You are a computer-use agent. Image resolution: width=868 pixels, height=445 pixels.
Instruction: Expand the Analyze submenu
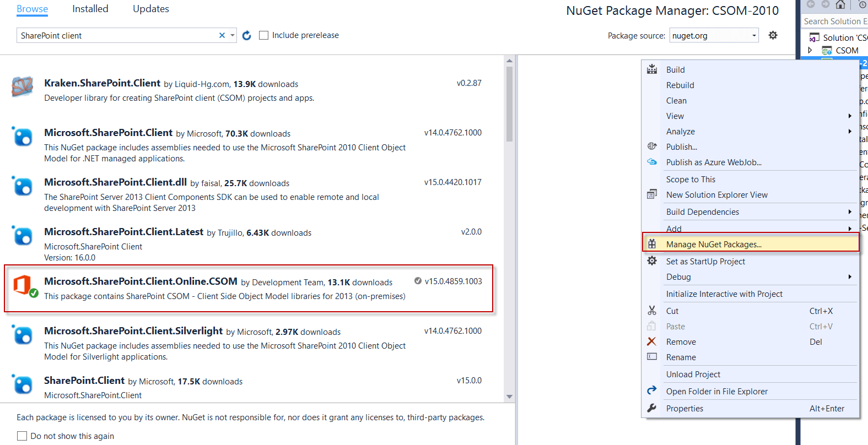tap(850, 131)
